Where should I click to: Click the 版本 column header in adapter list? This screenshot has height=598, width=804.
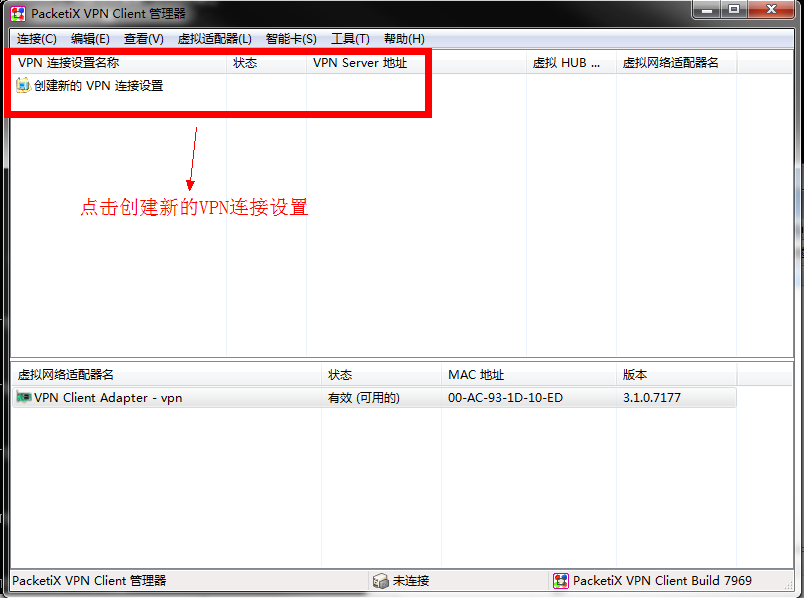(x=635, y=375)
